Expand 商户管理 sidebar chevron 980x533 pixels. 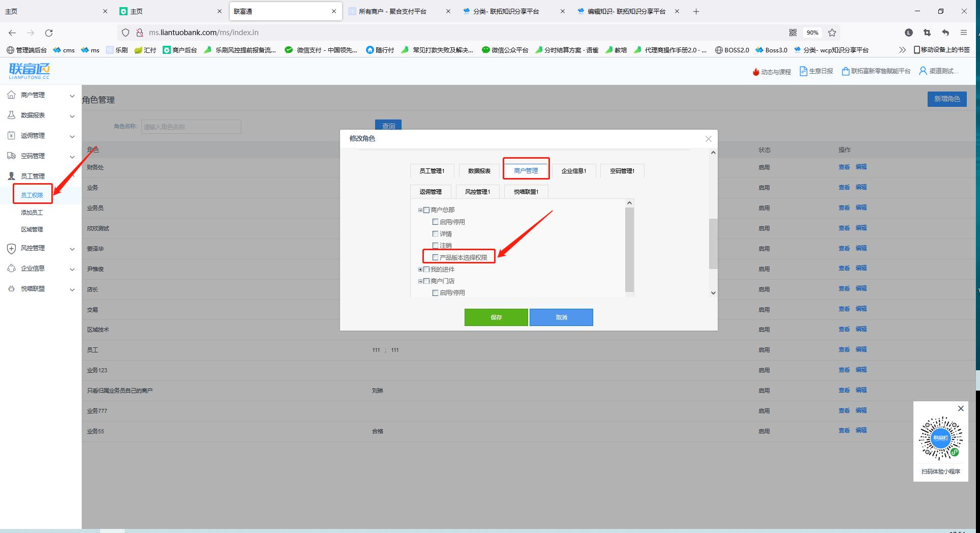(x=72, y=96)
